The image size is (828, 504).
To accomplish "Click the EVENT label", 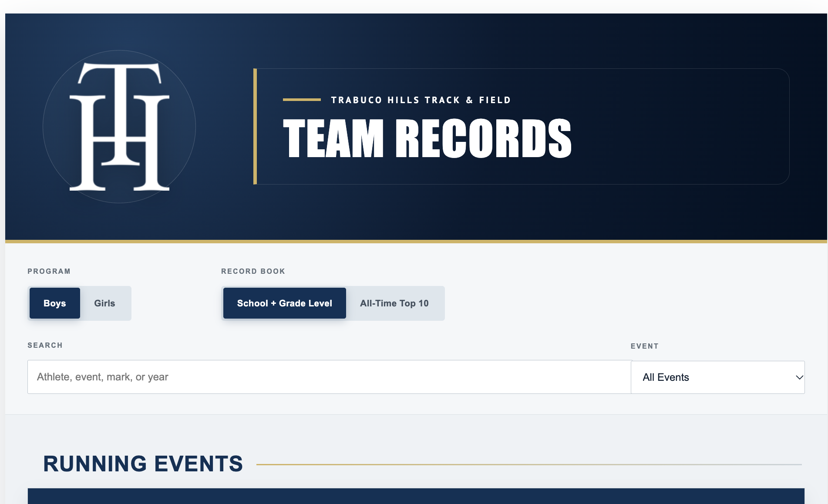I will [645, 346].
